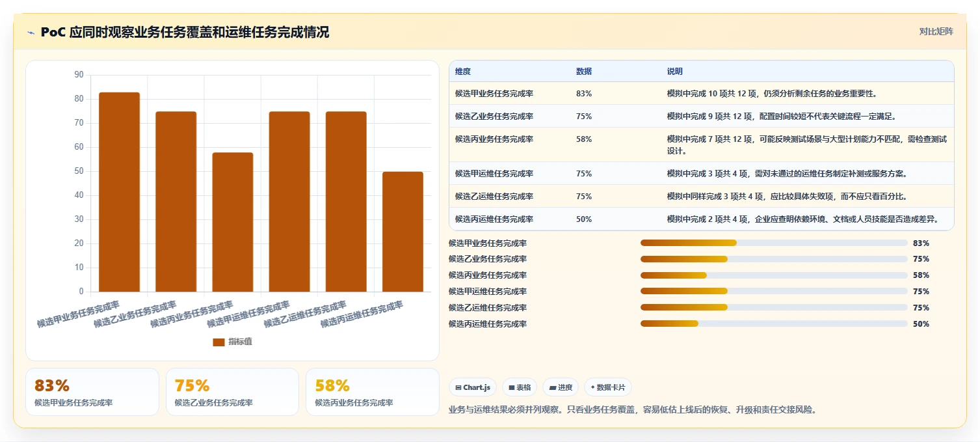Viewport: 980px width, 442px height.
Task: Click the 候选甲运维任务完成率 bar in chart
Action: point(289,202)
